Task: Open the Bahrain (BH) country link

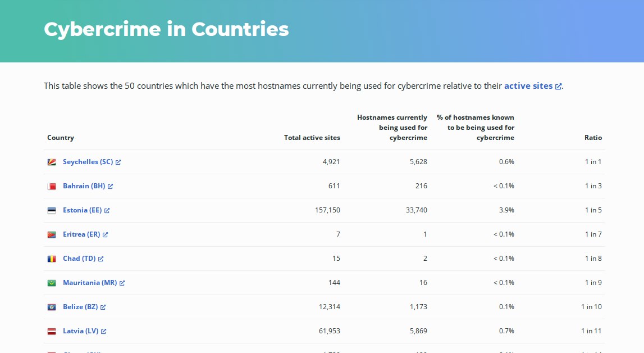Action: pyautogui.click(x=84, y=186)
